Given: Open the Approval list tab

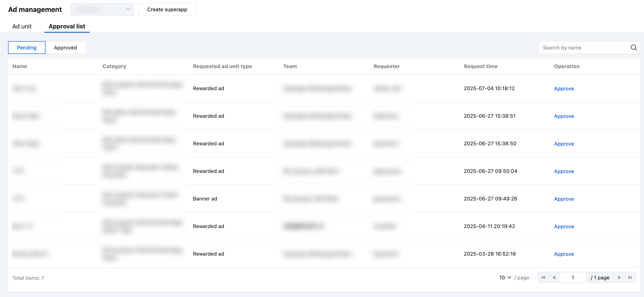Looking at the screenshot, I should [x=67, y=26].
